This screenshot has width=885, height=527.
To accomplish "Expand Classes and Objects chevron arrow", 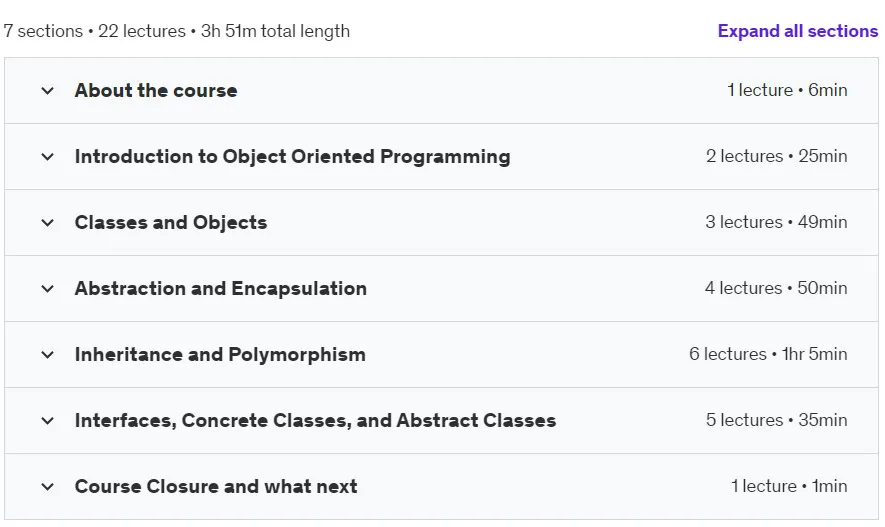I will [47, 222].
